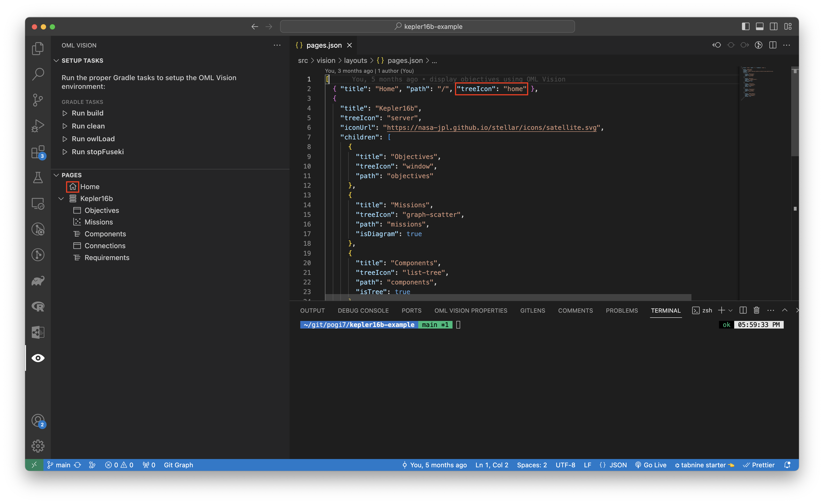Collapse the Kepler16b tree node
This screenshot has height=504, width=824.
pos(61,199)
